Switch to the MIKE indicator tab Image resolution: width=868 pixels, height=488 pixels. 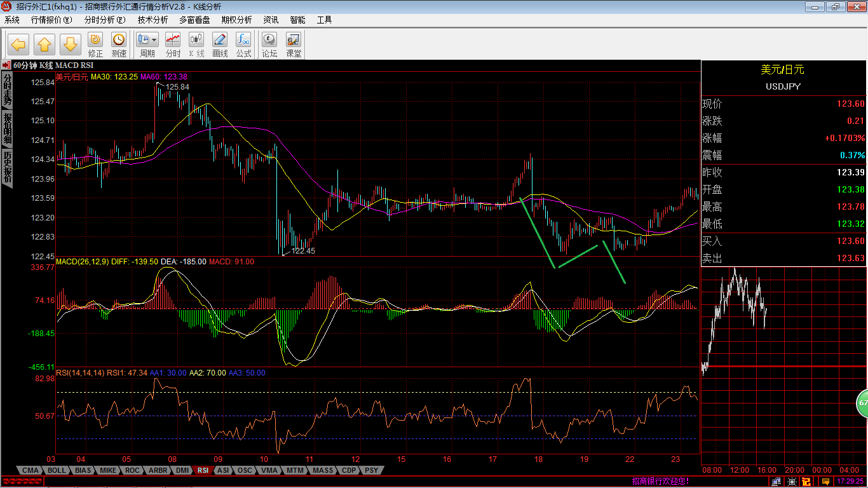coord(108,471)
